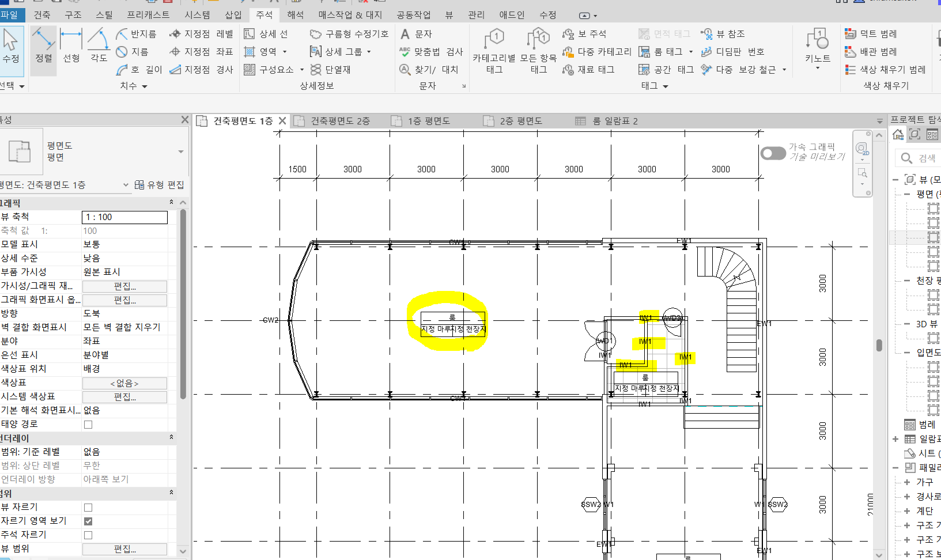The width and height of the screenshot is (941, 560).
Task: Expand the 룸 태그 dropdown arrow
Action: pos(691,52)
